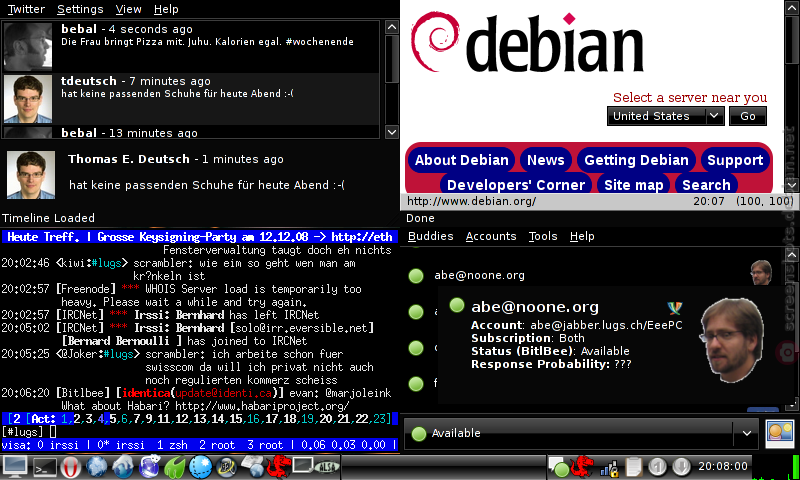Click the buddy list scroll up arrow

click(x=792, y=254)
